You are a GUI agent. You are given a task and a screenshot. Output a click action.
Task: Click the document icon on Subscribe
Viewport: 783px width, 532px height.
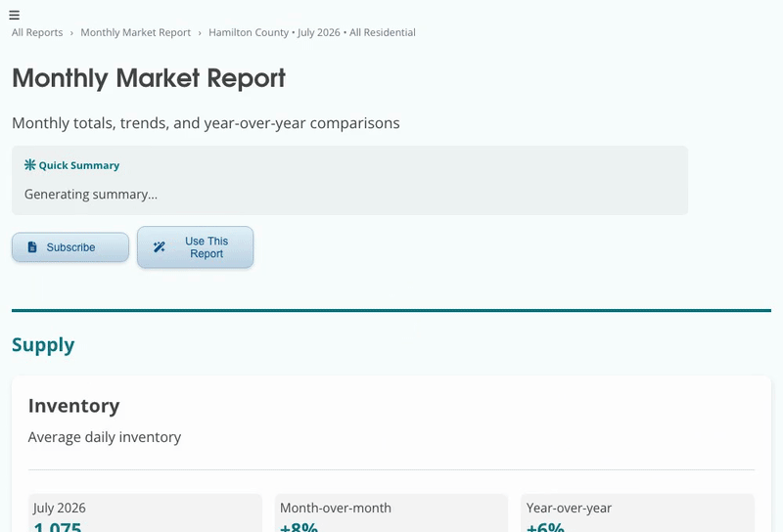(x=32, y=247)
